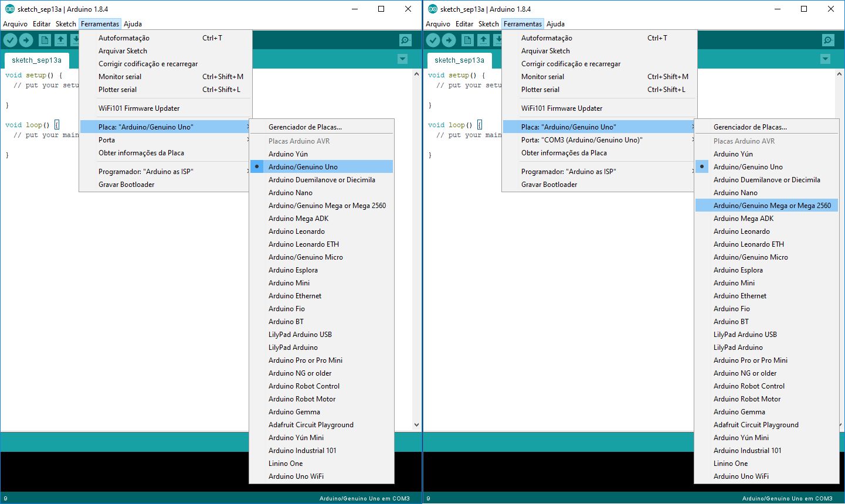This screenshot has height=504, width=845.
Task: Open Ferramentas menu in left window
Action: 100,24
